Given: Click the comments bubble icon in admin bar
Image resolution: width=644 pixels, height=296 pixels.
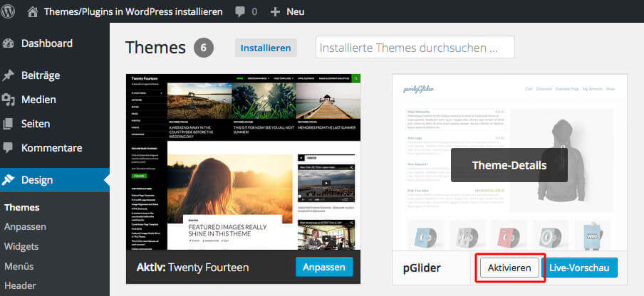Looking at the screenshot, I should tap(240, 12).
